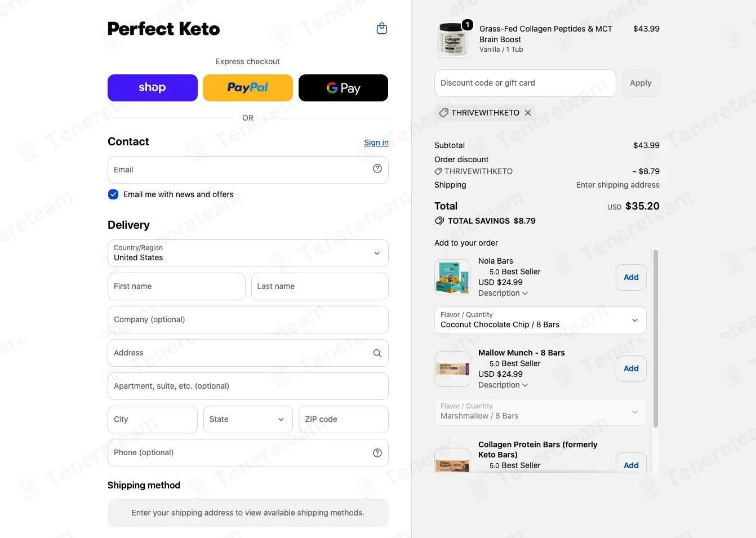Pay with Shop express checkout
This screenshot has width=756, height=538.
click(153, 88)
